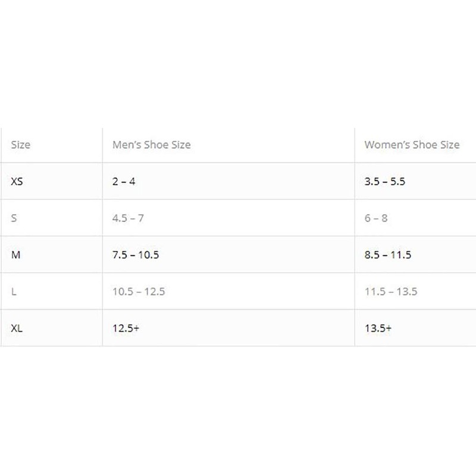
Task: Select the L size label
Action: point(14,292)
